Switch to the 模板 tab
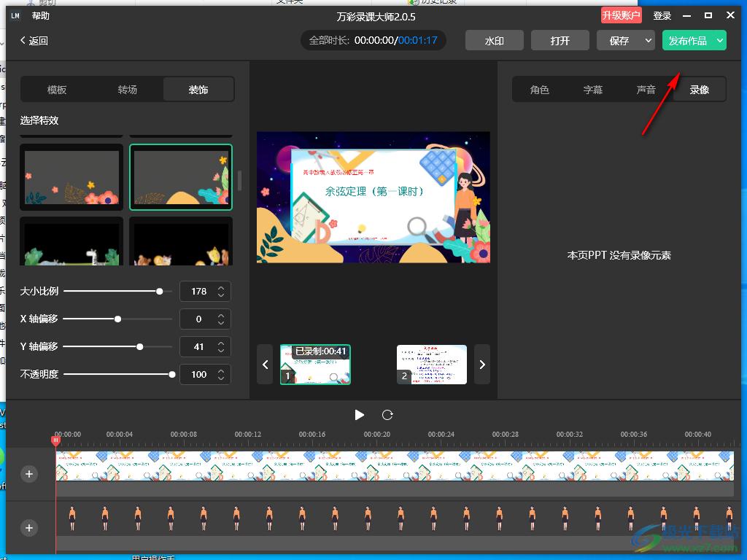The height and width of the screenshot is (560, 747). [x=57, y=90]
